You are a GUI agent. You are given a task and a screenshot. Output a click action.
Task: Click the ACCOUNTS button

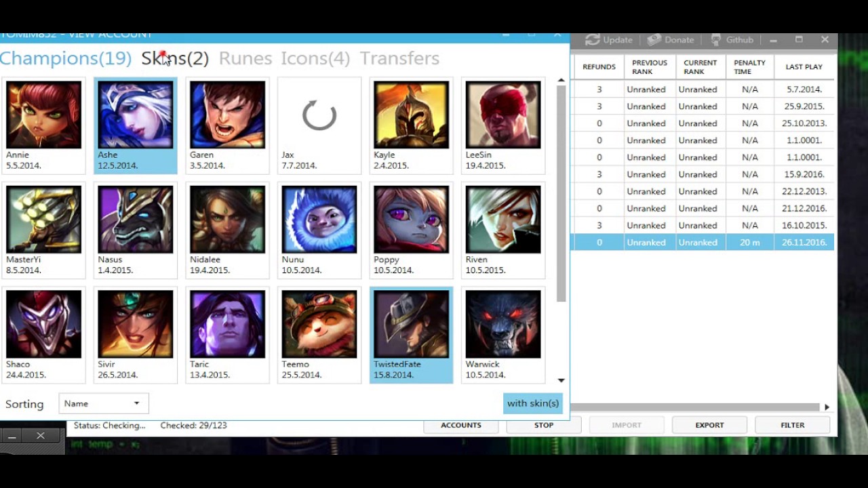[x=461, y=425]
